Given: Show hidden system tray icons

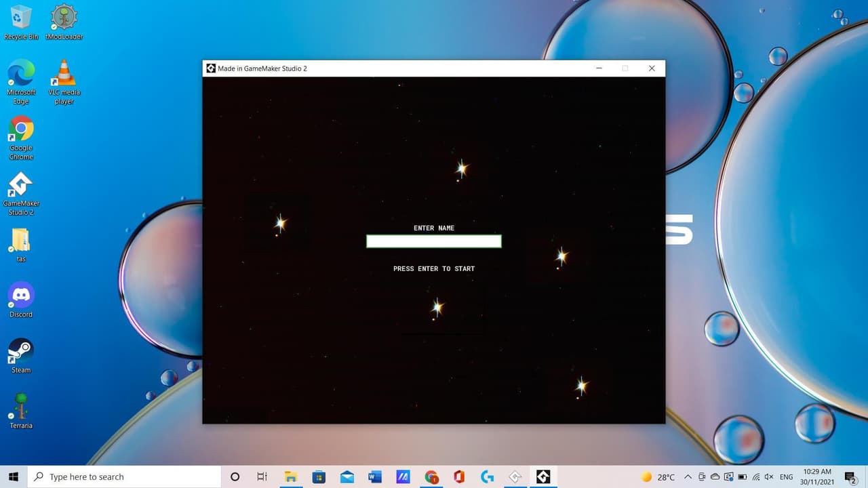Looking at the screenshot, I should 688,477.
